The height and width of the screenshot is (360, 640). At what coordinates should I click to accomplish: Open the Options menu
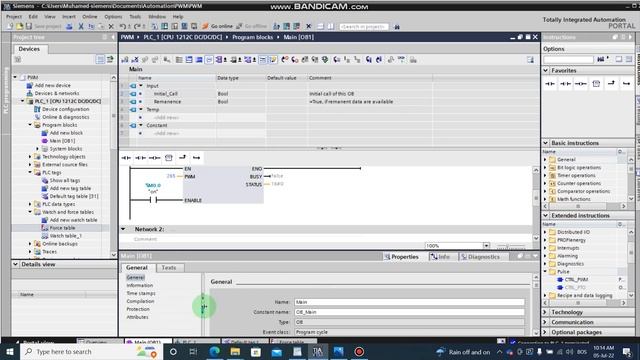point(113,17)
